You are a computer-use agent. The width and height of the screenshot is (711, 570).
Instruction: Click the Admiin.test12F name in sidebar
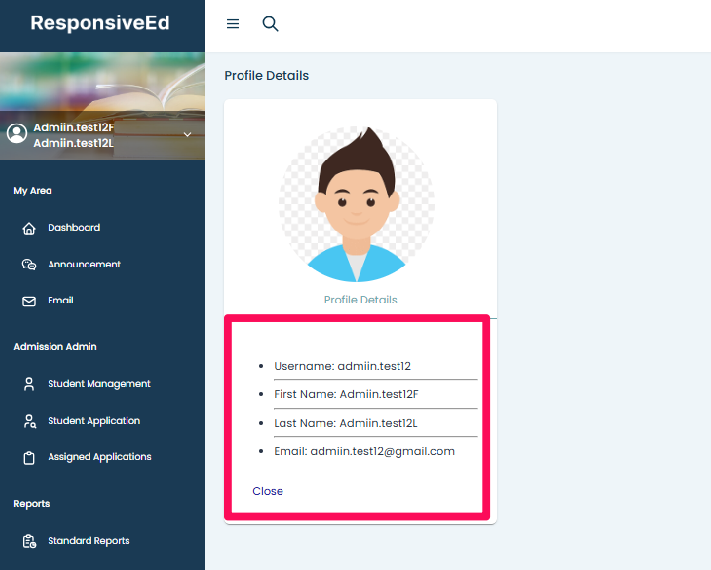pos(74,128)
